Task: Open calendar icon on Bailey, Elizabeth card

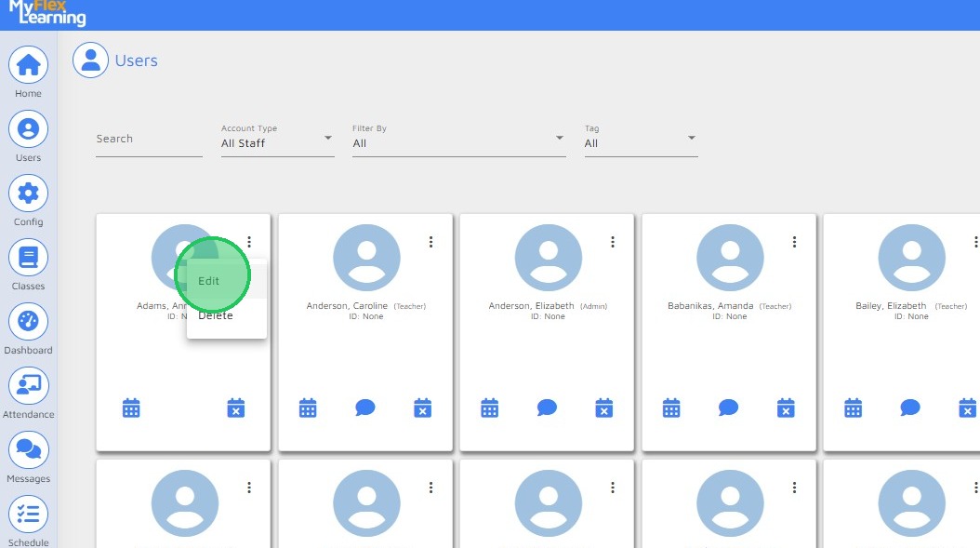Action: [854, 408]
